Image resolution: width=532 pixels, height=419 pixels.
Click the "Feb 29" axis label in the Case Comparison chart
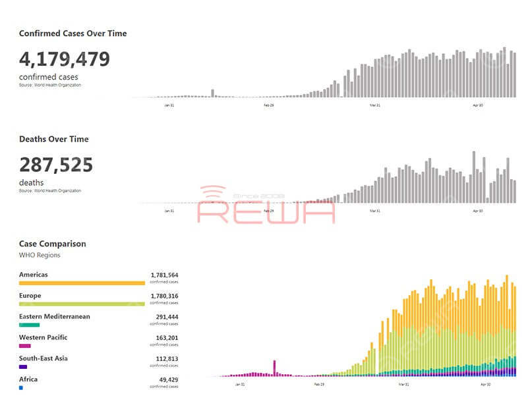319,385
